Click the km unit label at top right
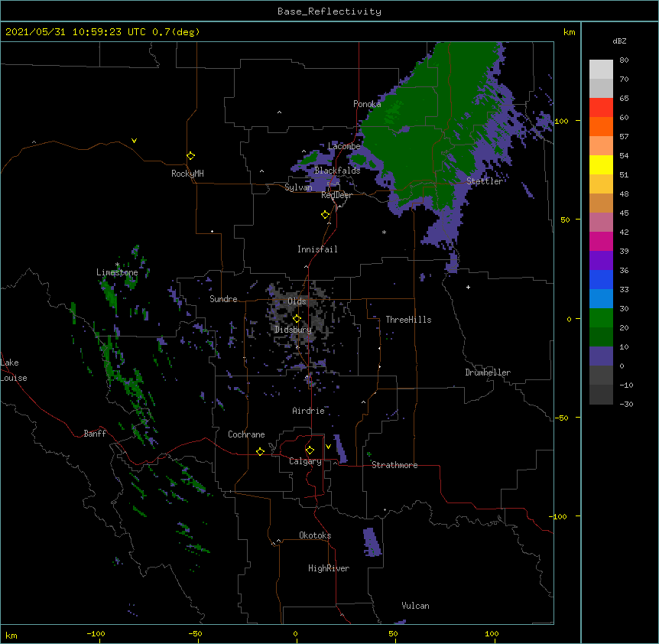Screen dimensions: 659x644 [x=570, y=32]
